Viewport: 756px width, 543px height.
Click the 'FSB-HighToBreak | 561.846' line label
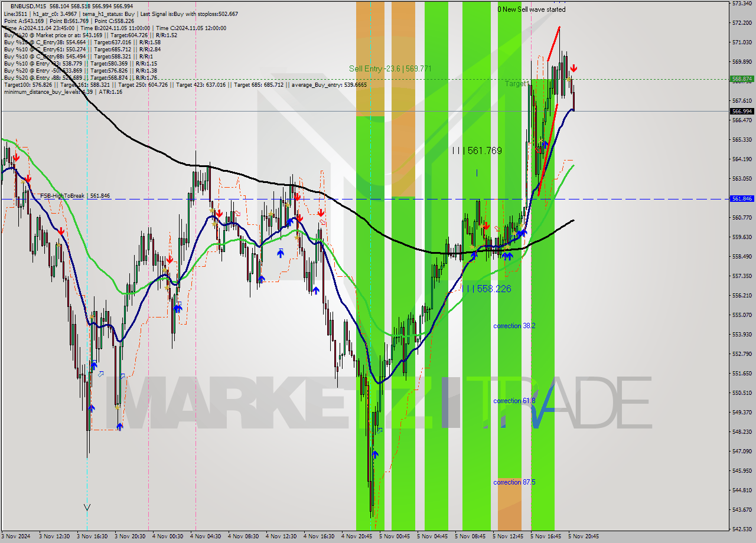75,195
